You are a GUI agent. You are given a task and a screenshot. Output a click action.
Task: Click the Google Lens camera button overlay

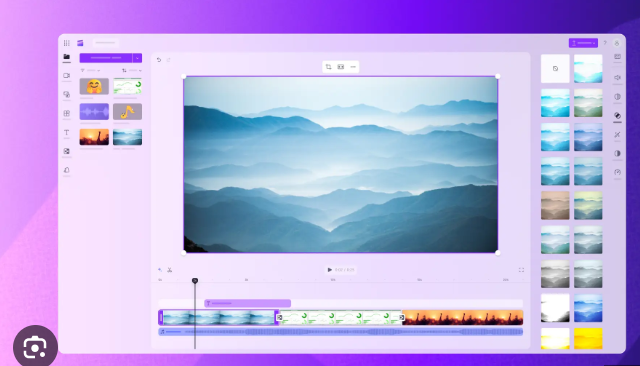tap(35, 347)
